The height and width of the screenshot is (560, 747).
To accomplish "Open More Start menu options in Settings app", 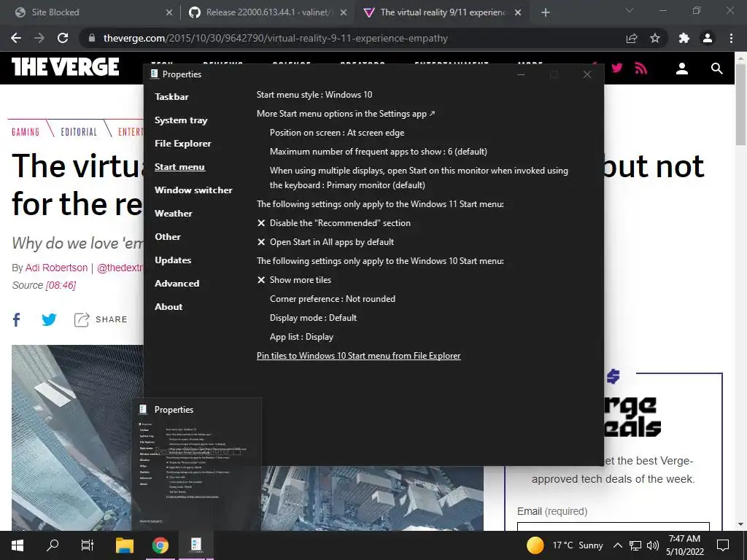I will (346, 114).
